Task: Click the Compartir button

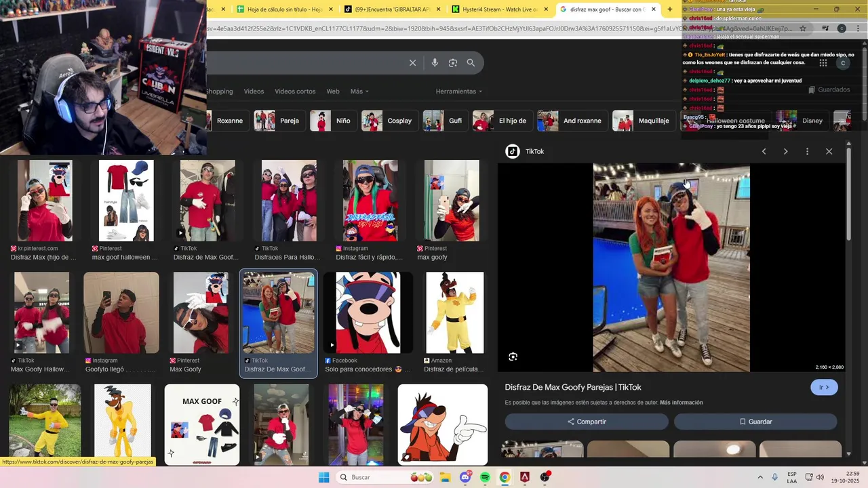Action: tap(587, 422)
